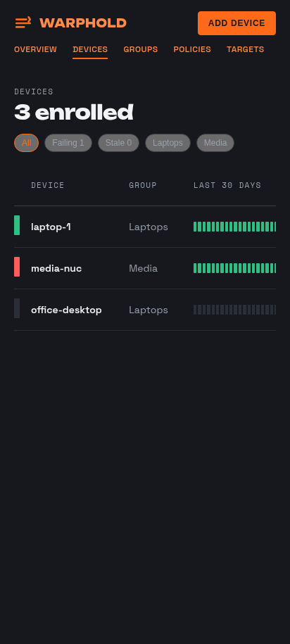Toggle the Stale 0 filter chip

click(x=118, y=143)
